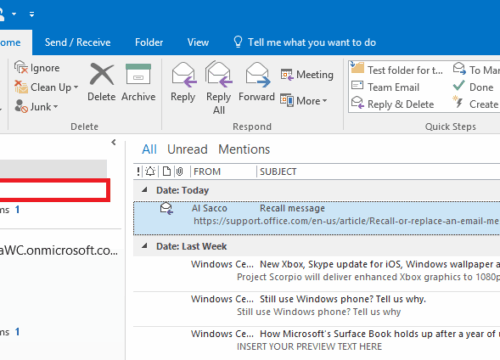Sort by Icon type column header

point(167,171)
